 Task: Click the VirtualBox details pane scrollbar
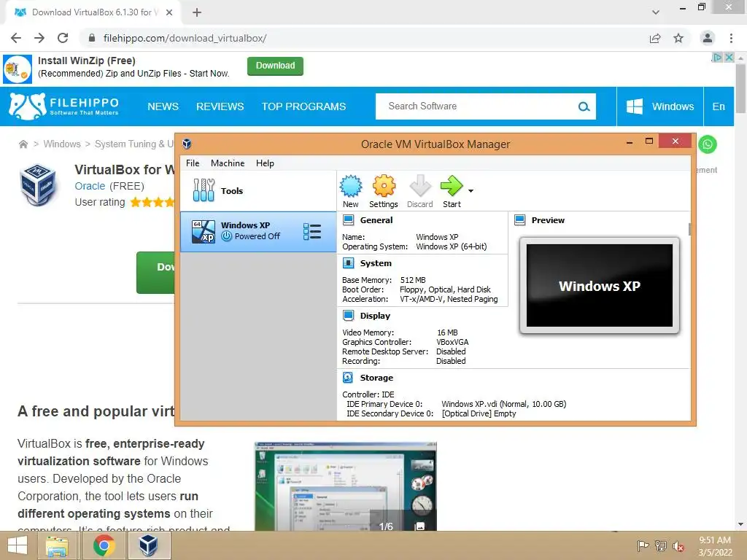tap(689, 230)
